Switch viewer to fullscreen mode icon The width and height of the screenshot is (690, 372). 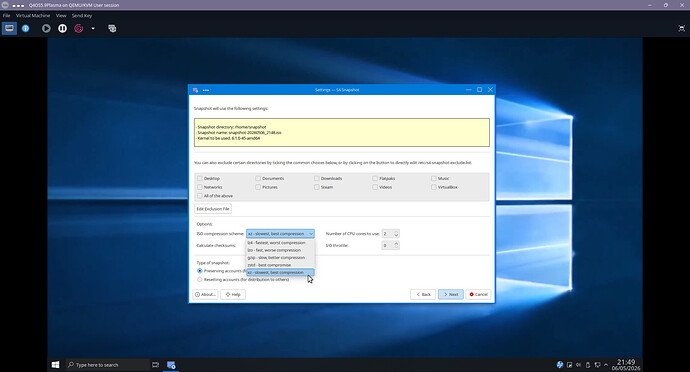(x=682, y=29)
